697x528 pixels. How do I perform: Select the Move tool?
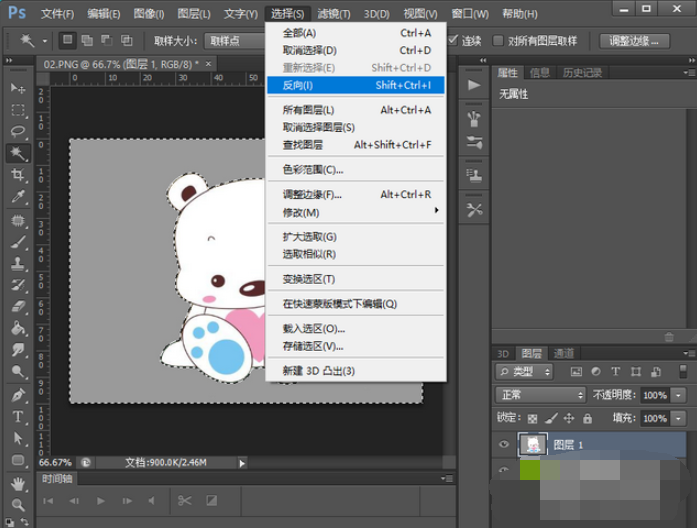tap(18, 88)
